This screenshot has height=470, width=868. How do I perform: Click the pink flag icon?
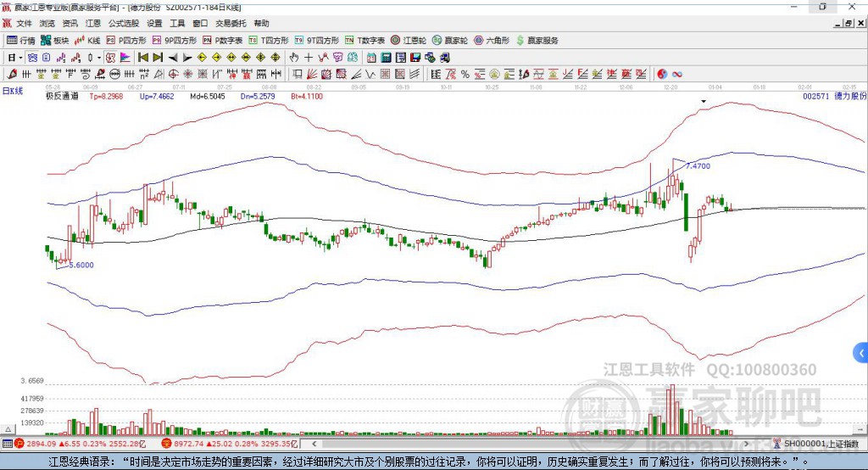[x=125, y=58]
